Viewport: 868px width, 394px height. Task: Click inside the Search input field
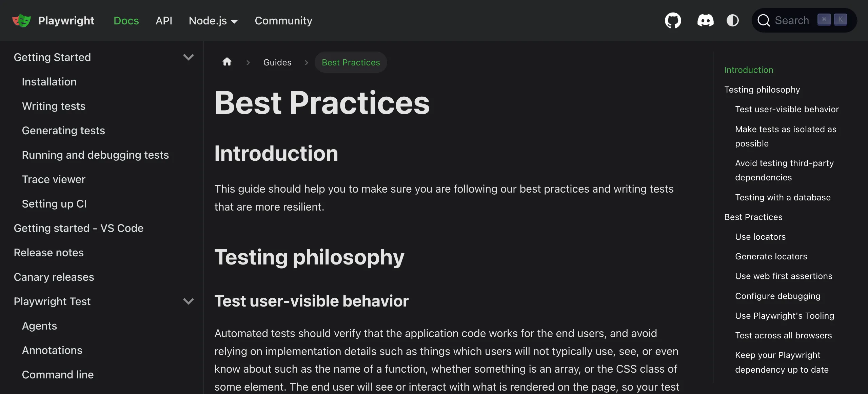(792, 20)
